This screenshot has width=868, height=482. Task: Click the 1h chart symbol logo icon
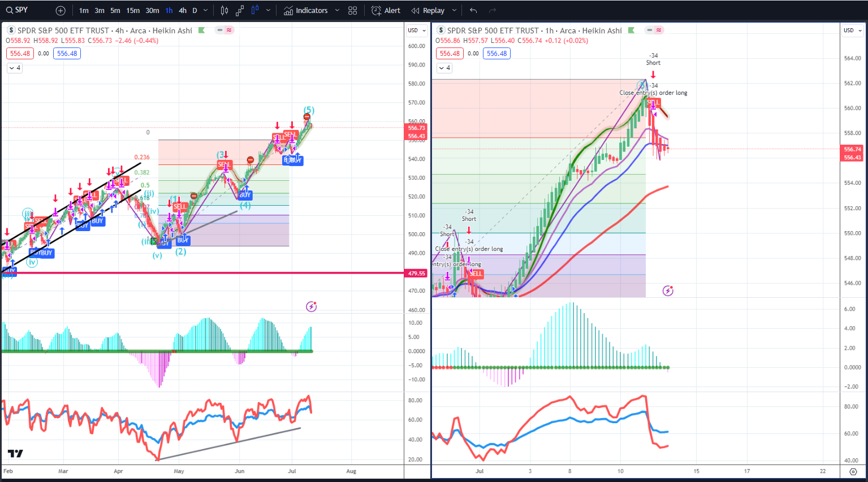(x=441, y=31)
